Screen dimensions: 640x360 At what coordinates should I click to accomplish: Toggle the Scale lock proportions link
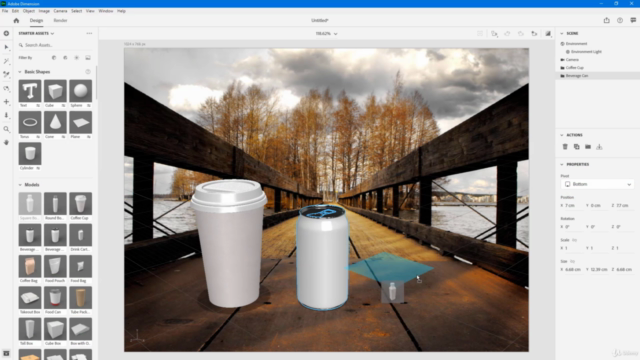pyautogui.click(x=575, y=240)
